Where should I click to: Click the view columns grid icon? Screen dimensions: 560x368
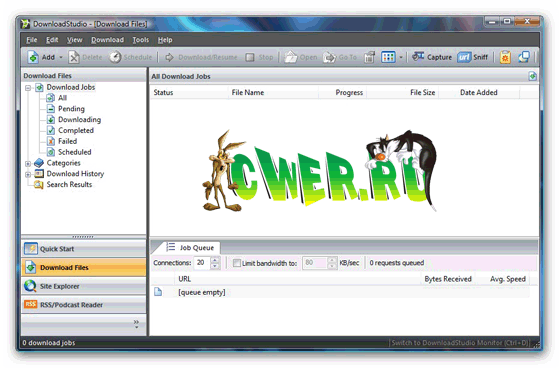pyautogui.click(x=388, y=57)
